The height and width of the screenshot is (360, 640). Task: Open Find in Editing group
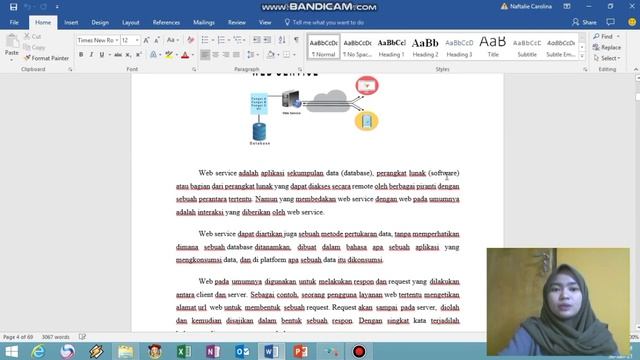point(604,36)
